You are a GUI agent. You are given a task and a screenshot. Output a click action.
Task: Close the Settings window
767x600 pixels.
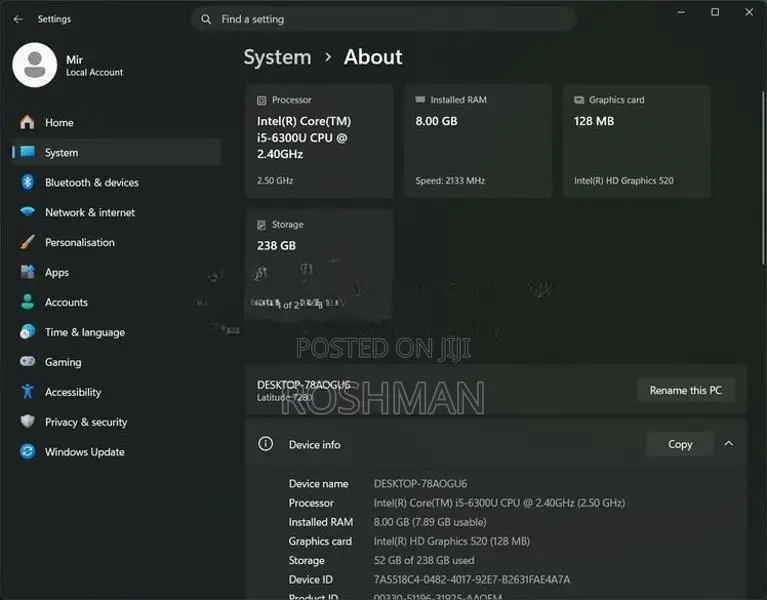[x=749, y=12]
